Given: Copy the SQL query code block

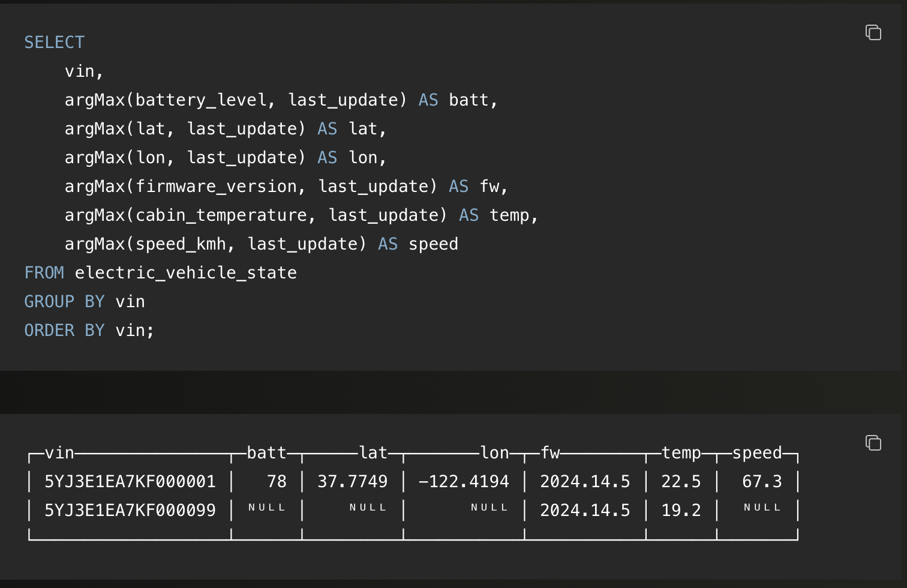Looking at the screenshot, I should click(x=873, y=32).
